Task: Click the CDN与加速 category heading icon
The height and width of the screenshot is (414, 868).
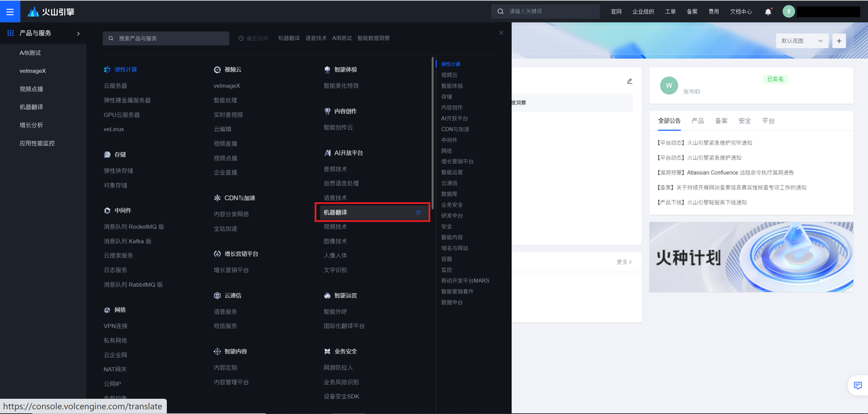Action: tap(217, 198)
